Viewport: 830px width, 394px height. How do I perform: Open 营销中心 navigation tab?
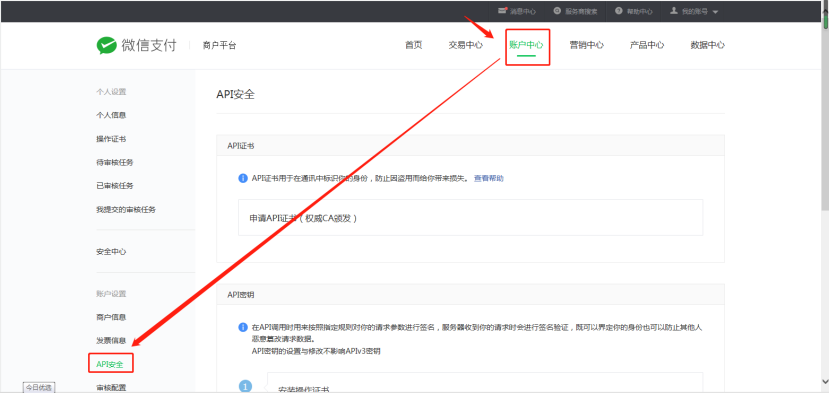pos(587,45)
